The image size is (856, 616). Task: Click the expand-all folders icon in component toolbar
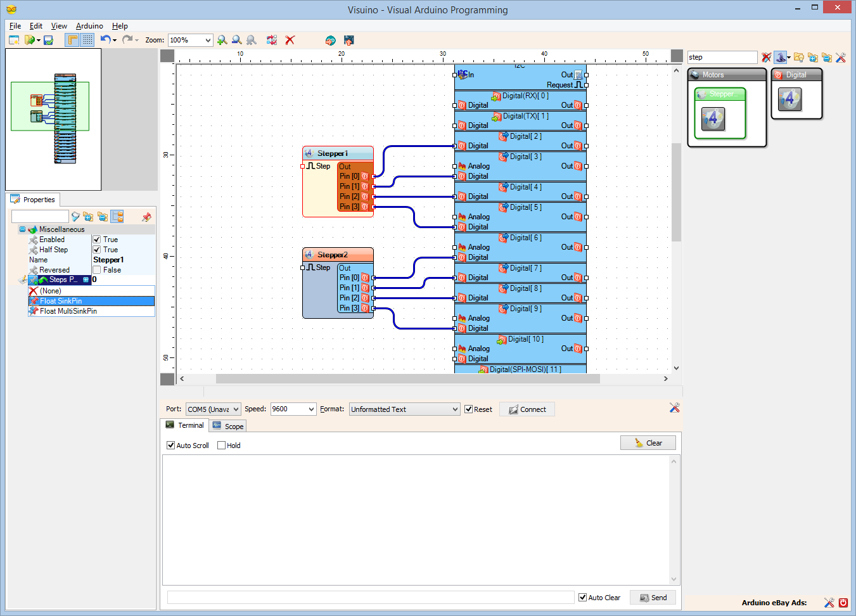click(x=814, y=57)
